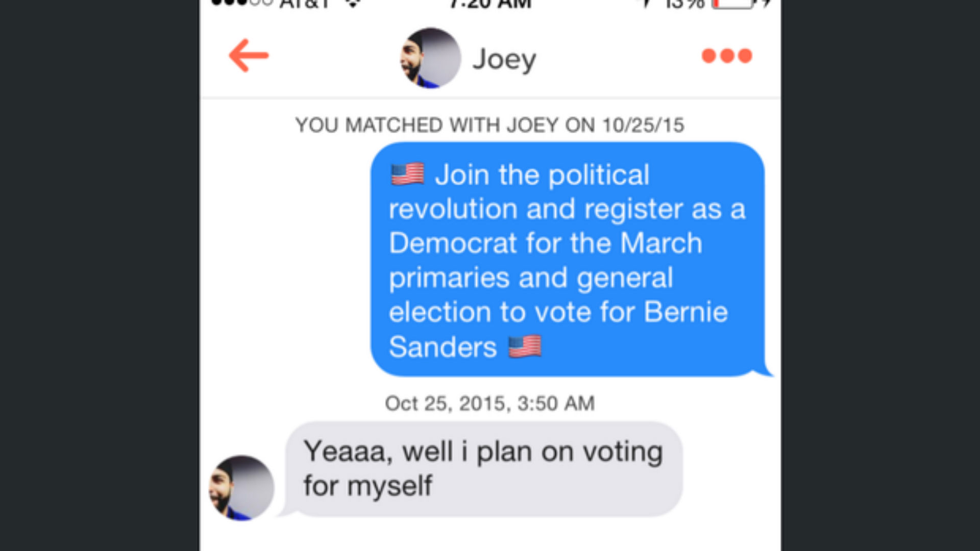The height and width of the screenshot is (551, 980).
Task: Tap the Oct 25, 2015 timestamp
Action: (489, 404)
